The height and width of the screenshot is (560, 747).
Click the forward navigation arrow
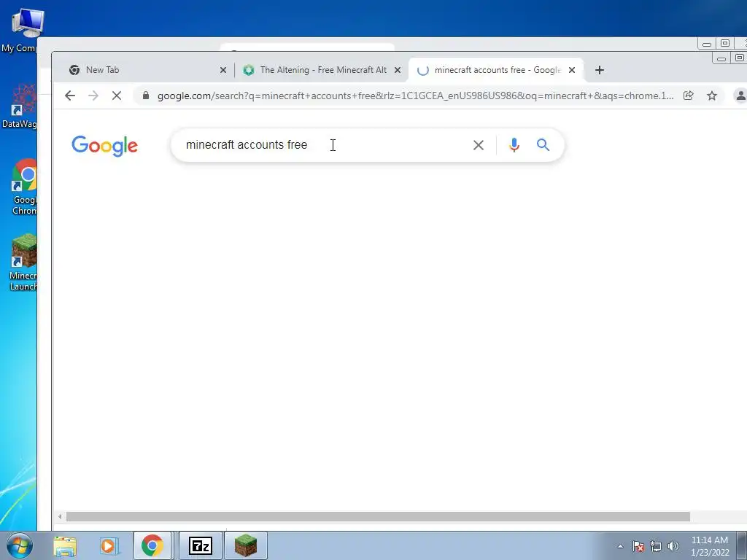pos(93,96)
